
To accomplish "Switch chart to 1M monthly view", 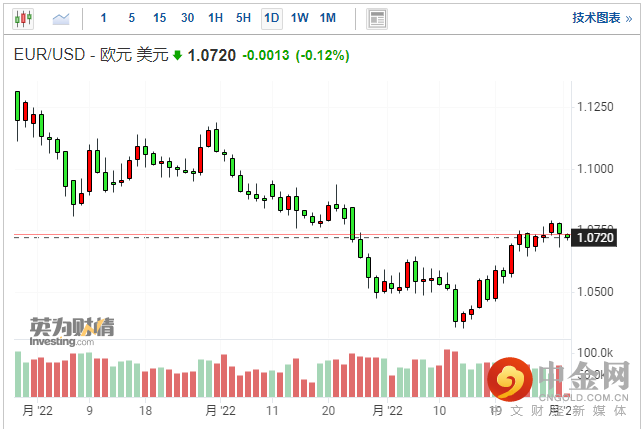I will click(x=328, y=18).
